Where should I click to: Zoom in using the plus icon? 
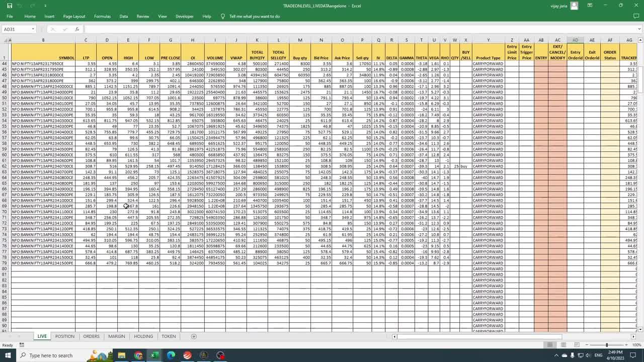(626, 345)
